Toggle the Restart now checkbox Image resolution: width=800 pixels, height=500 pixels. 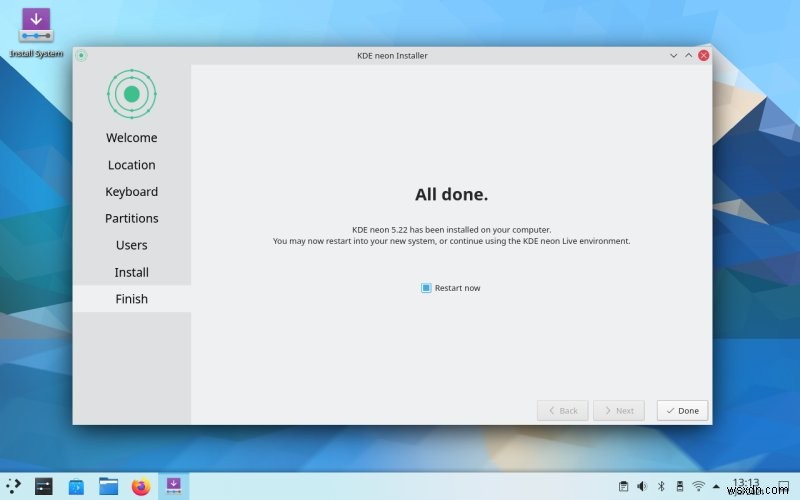point(426,288)
